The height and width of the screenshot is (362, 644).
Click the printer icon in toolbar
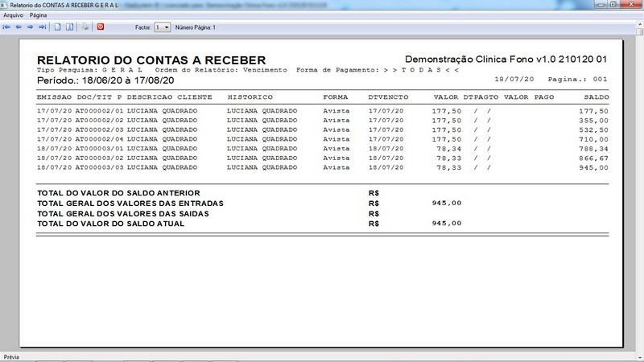(x=85, y=27)
